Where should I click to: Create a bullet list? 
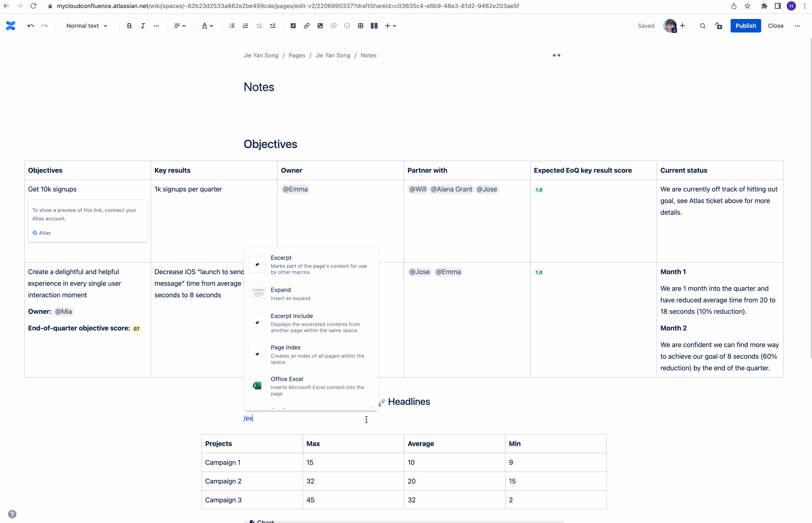[232, 26]
